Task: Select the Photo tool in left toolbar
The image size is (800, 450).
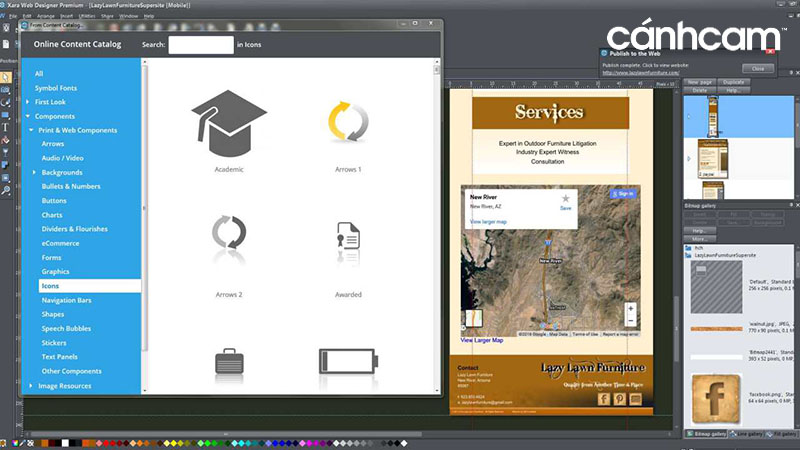Action: click(6, 90)
